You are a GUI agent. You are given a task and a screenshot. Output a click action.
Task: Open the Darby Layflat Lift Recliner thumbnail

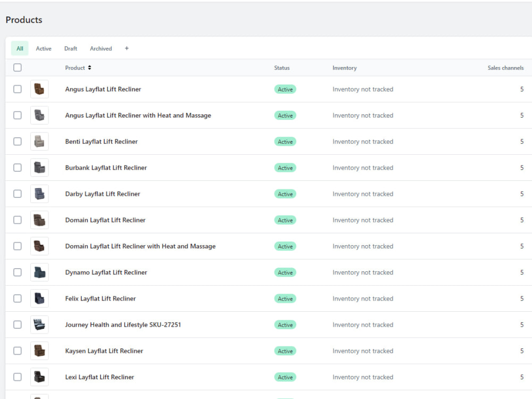click(39, 194)
